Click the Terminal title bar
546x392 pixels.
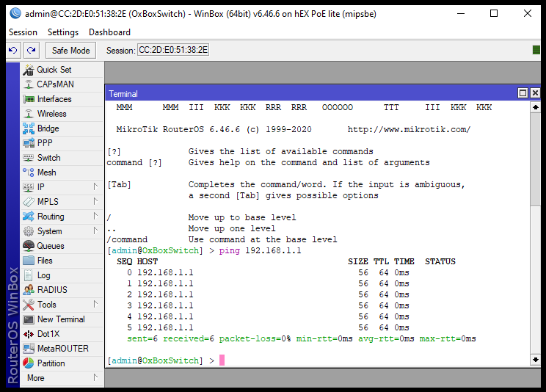(x=310, y=93)
